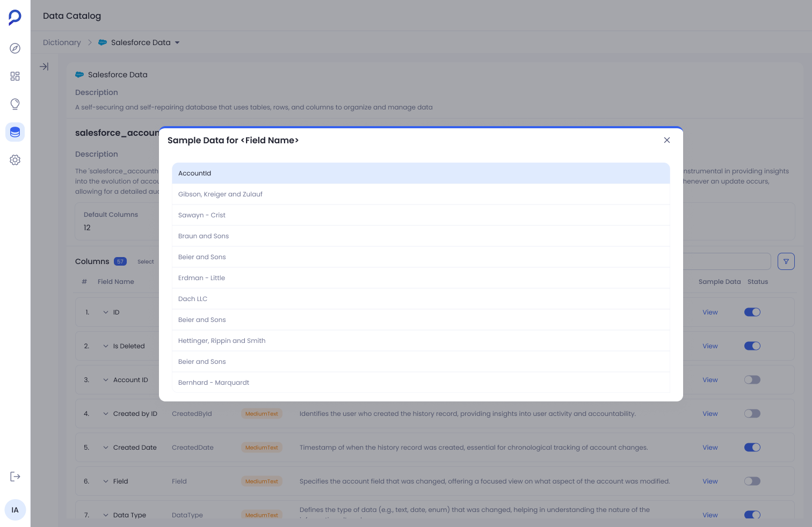This screenshot has height=527, width=812.
Task: Toggle status switch for Account ID row
Action: tap(752, 380)
